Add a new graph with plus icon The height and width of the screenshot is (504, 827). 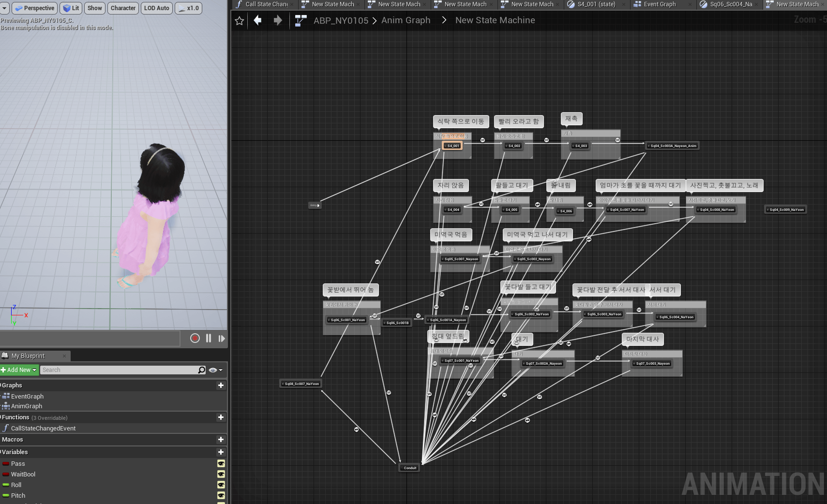[221, 385]
